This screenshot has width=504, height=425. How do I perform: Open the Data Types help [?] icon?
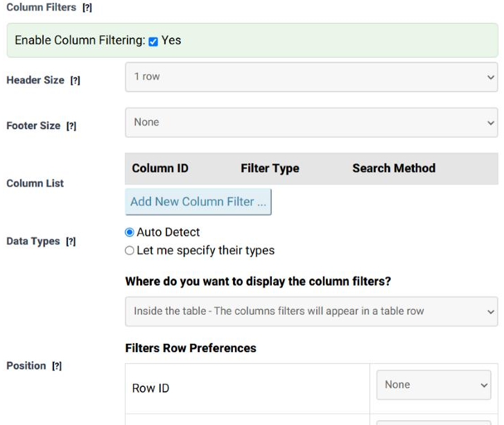click(x=71, y=241)
